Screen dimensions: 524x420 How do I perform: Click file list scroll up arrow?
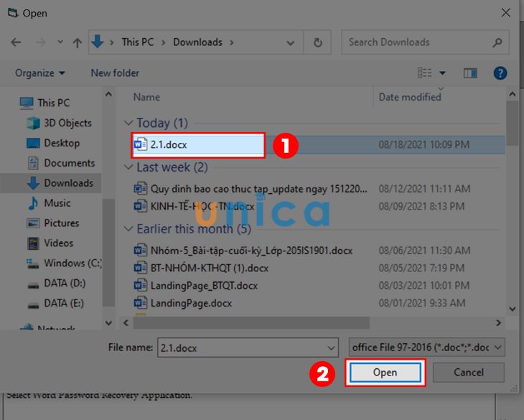tap(513, 95)
